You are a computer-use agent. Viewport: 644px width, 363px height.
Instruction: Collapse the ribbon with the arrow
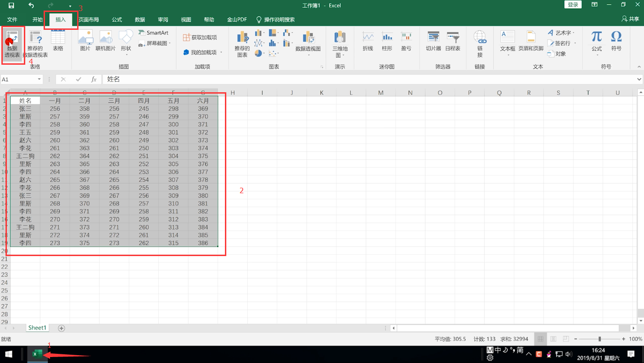639,67
